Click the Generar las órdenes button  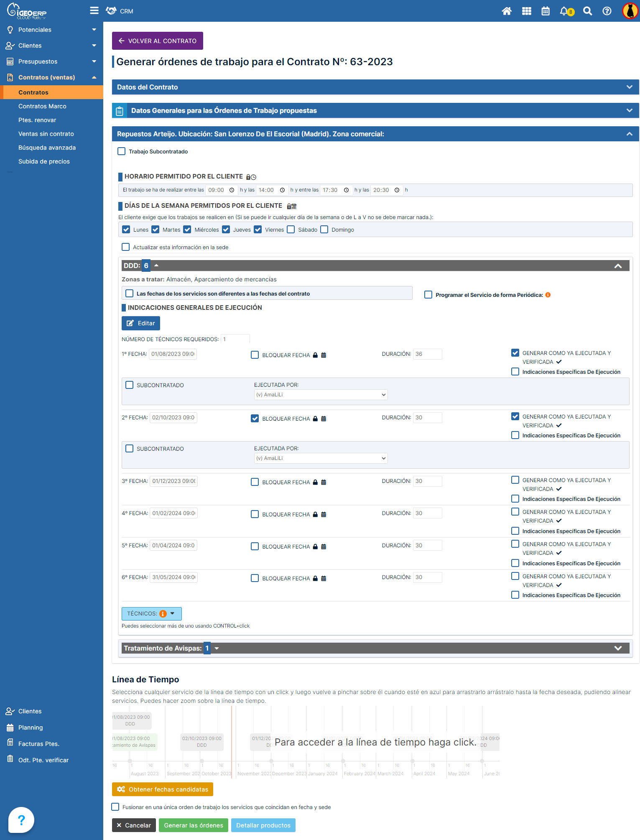tap(193, 825)
